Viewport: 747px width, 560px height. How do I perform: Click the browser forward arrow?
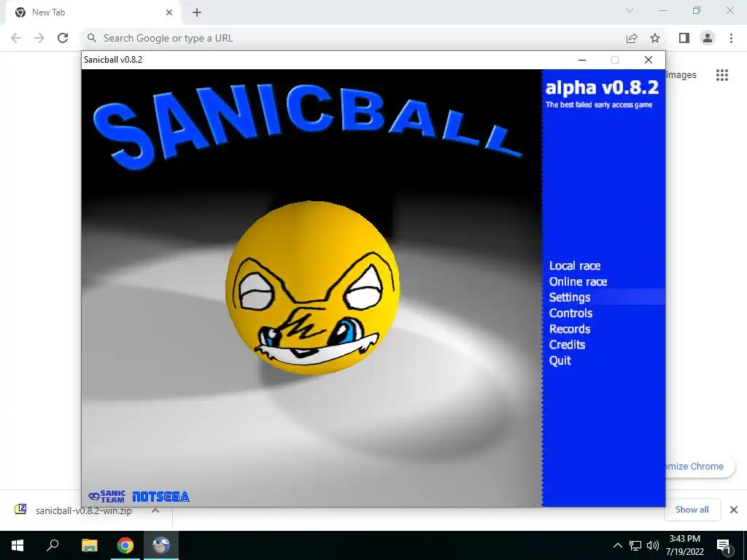click(x=39, y=38)
